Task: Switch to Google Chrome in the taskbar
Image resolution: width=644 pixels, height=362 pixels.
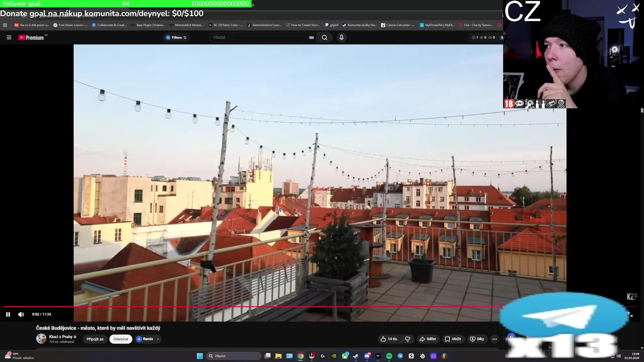Action: (x=300, y=356)
